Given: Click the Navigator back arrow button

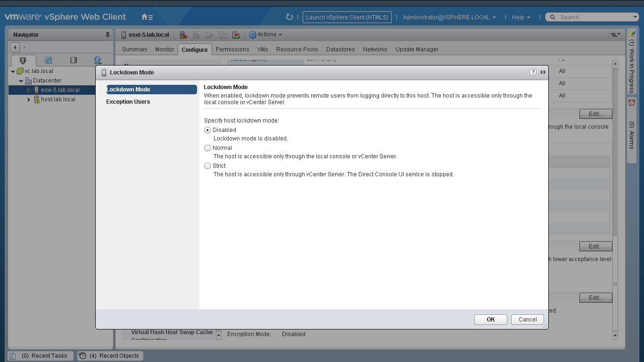Looking at the screenshot, I should [15, 47].
